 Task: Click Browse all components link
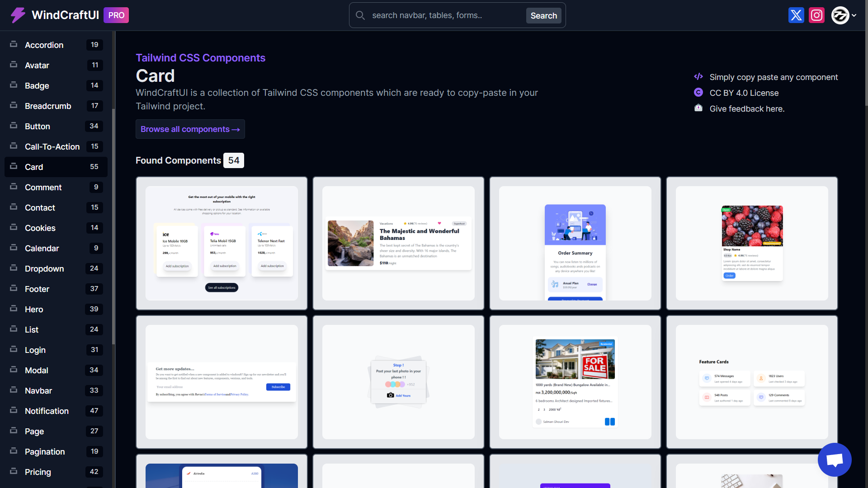pyautogui.click(x=190, y=129)
